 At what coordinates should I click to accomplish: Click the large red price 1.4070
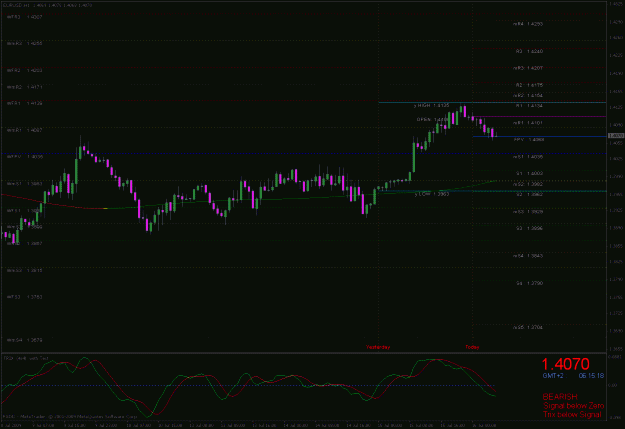(x=565, y=364)
